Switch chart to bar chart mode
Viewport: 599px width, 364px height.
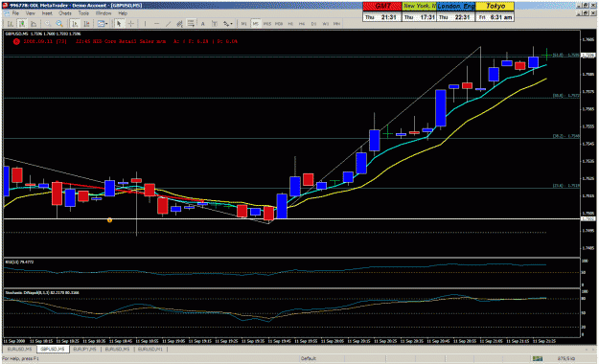click(11, 24)
